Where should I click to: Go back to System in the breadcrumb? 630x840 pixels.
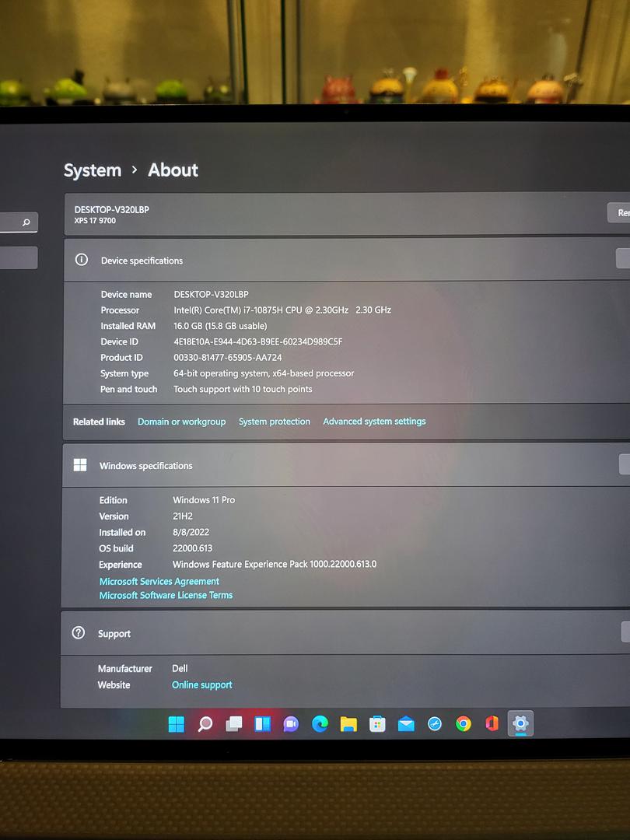click(93, 170)
